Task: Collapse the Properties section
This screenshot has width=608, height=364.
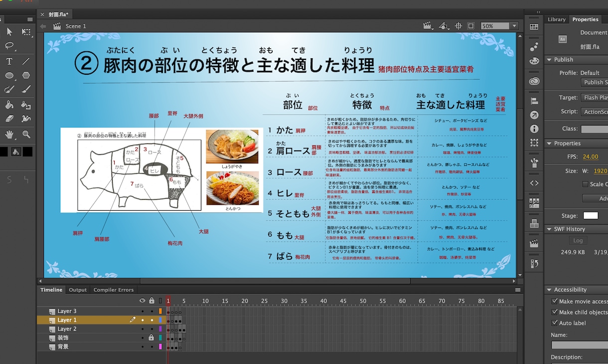Action: pyautogui.click(x=549, y=143)
